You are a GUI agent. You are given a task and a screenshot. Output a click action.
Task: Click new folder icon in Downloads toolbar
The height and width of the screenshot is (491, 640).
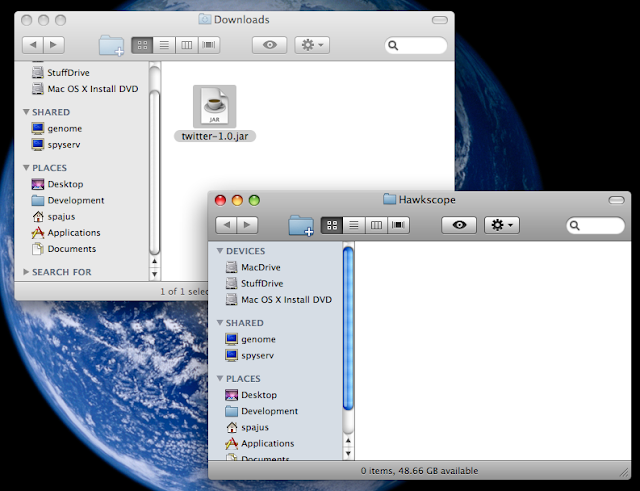111,46
